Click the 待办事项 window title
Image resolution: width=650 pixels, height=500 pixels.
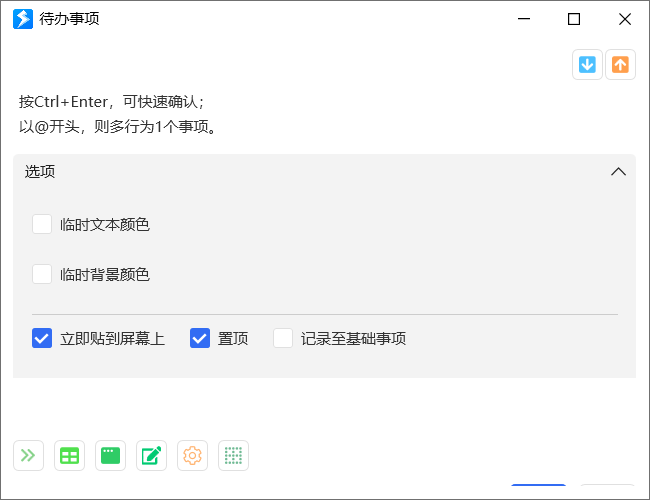click(x=69, y=19)
